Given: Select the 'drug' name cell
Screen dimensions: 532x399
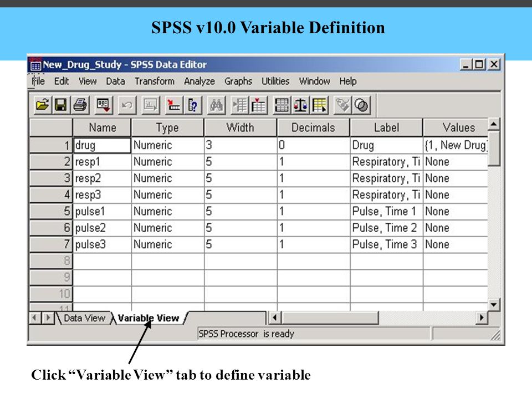Looking at the screenshot, I should 102,145.
